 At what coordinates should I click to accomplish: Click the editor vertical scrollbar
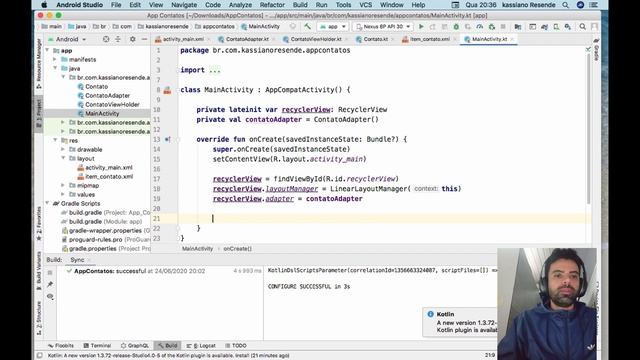click(588, 129)
